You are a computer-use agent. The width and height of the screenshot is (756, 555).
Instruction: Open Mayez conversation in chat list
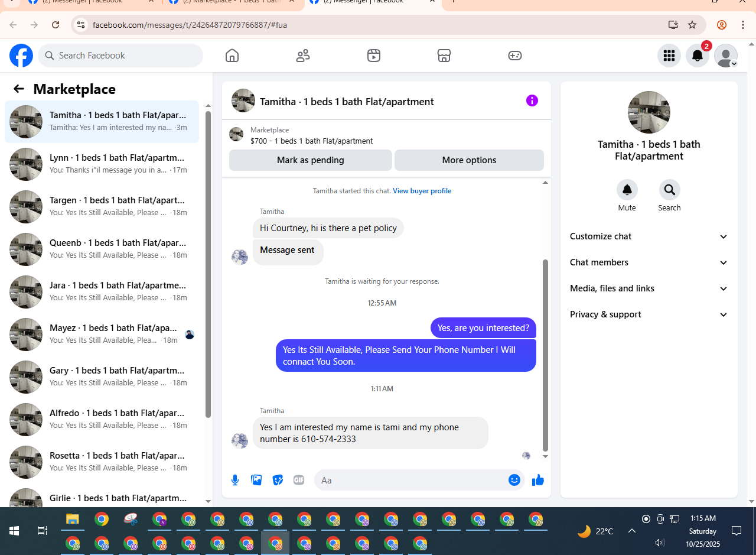coord(102,335)
